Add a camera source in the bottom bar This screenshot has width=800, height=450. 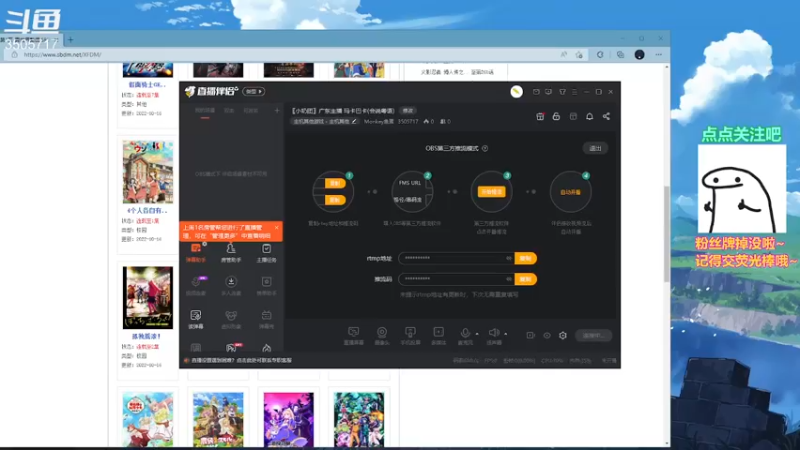382,336
